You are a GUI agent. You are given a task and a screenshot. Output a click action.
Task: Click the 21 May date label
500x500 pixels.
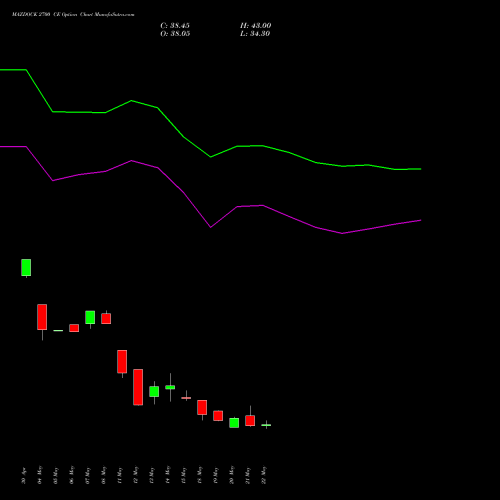point(248,475)
